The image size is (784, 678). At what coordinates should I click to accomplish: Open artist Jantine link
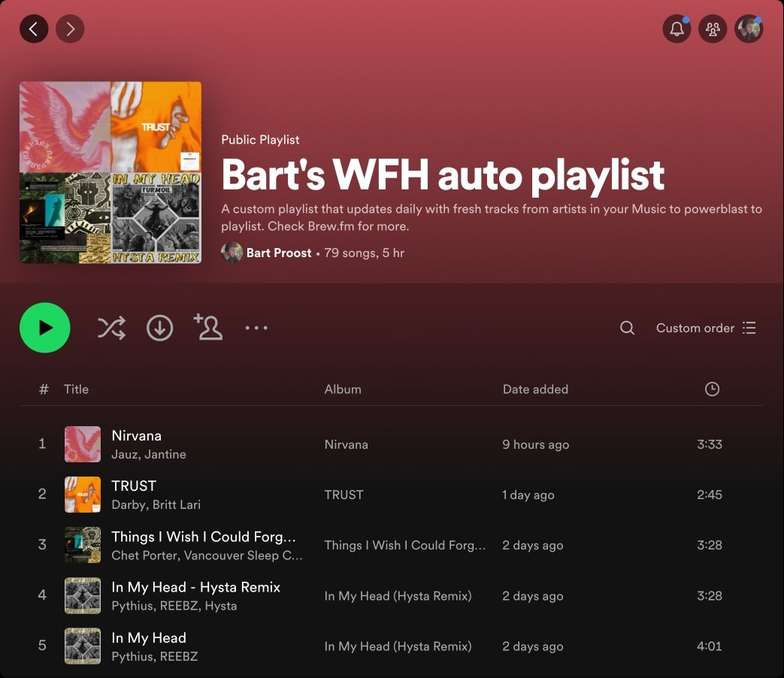click(164, 455)
